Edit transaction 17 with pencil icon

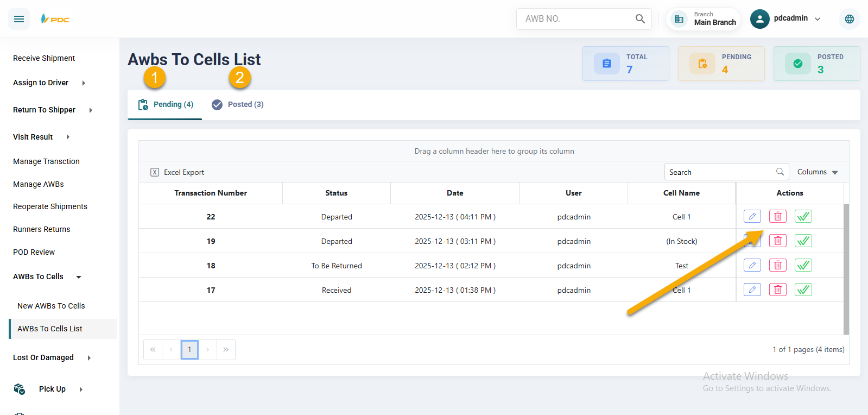click(752, 290)
